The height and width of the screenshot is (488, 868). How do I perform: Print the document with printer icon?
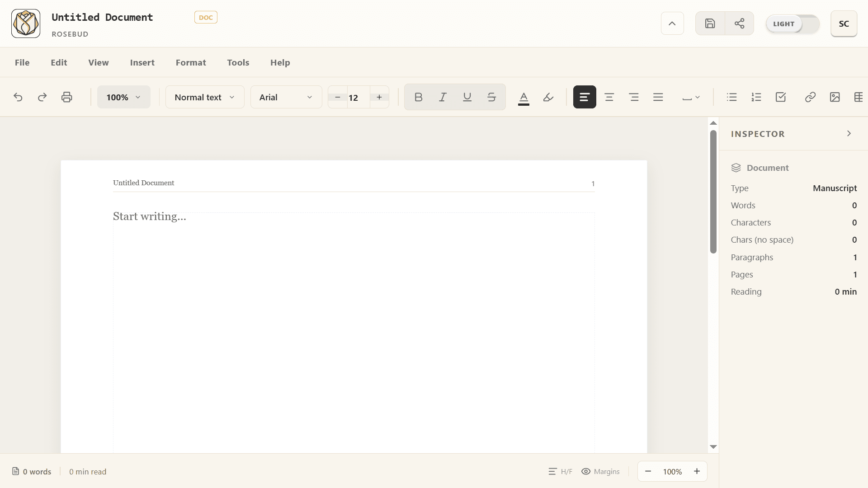point(66,97)
